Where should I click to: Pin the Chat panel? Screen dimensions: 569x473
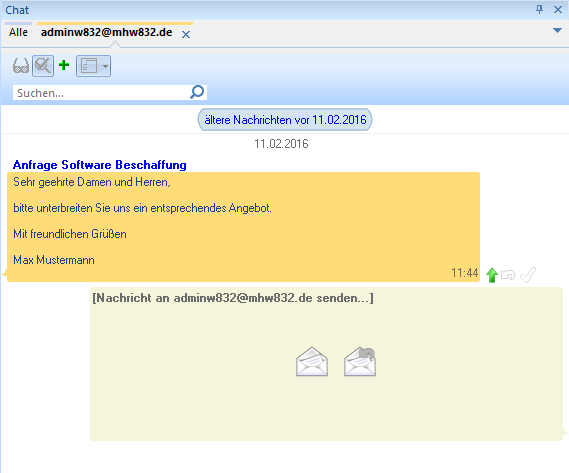[539, 9]
